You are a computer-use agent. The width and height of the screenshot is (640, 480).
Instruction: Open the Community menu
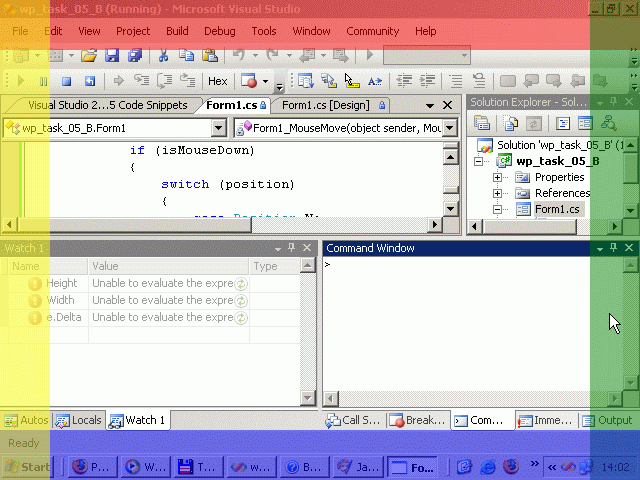coord(373,31)
